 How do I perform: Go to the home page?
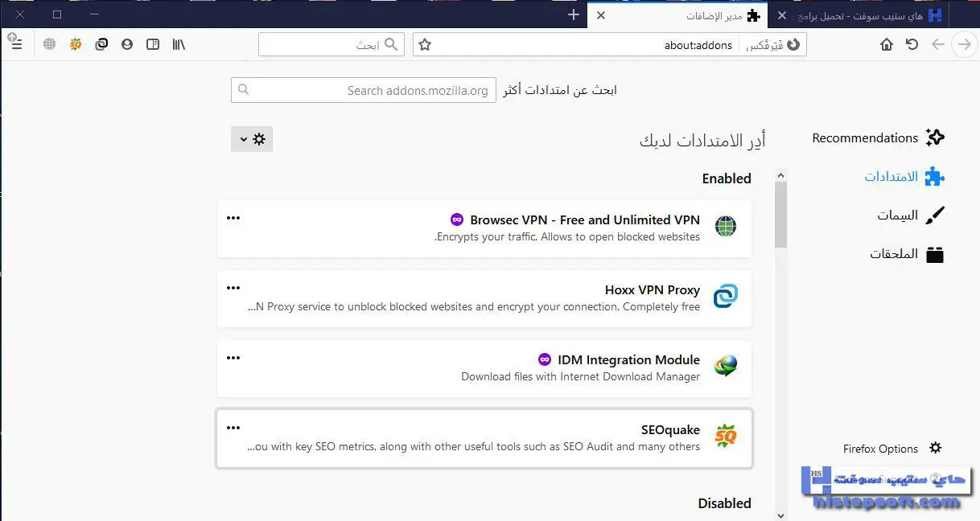point(887,44)
